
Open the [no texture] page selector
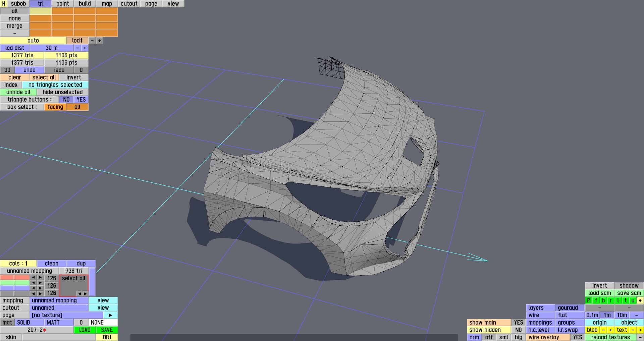[66, 315]
